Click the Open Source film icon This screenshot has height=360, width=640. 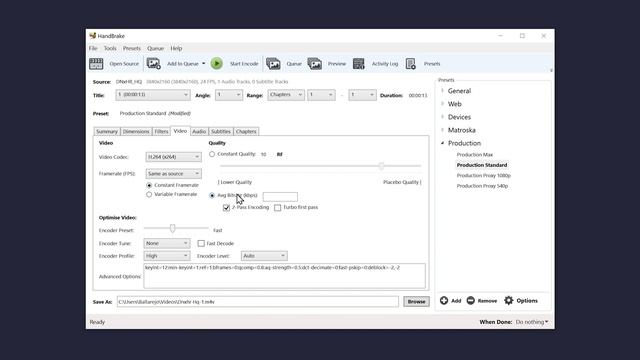pos(96,64)
